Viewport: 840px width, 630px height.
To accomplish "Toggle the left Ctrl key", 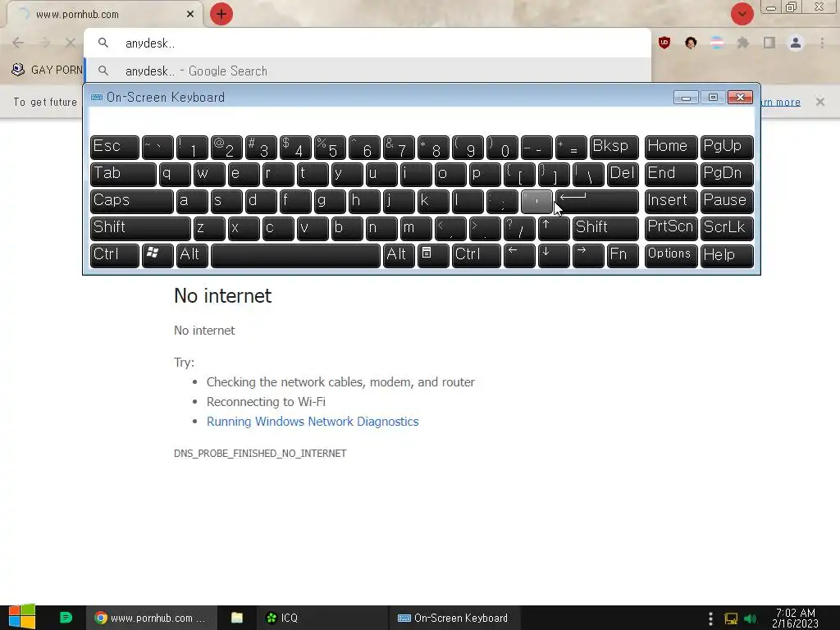I will click(115, 255).
